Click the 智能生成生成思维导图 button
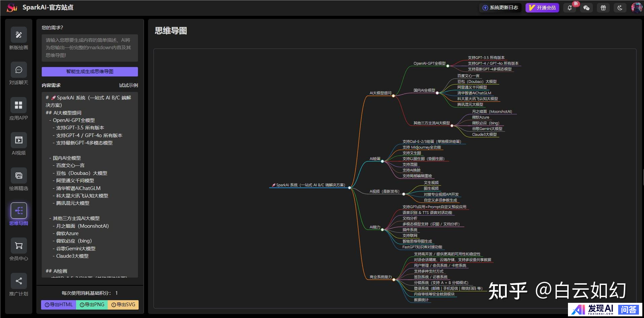This screenshot has height=318, width=644. click(x=90, y=71)
